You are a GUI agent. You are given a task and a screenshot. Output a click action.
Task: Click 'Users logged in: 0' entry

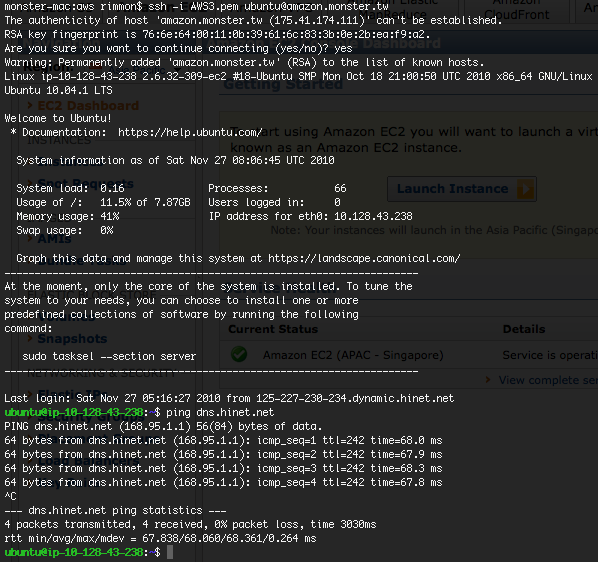[x=274, y=202]
